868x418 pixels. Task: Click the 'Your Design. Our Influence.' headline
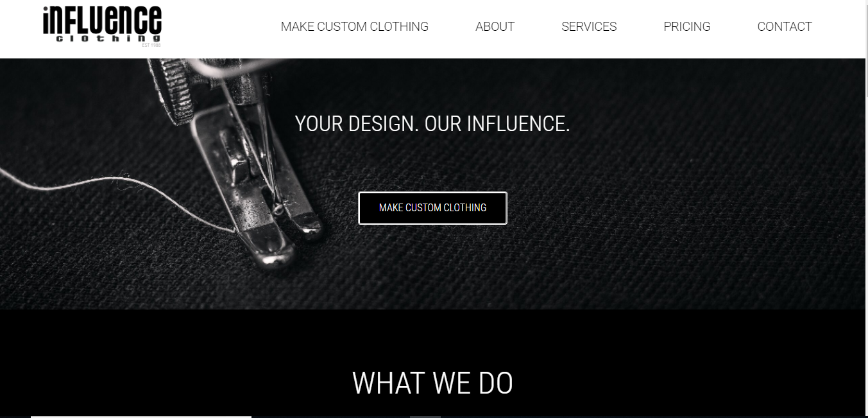[x=432, y=123]
